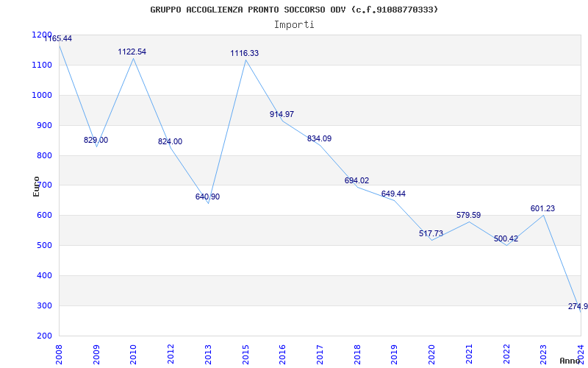Click the Euro y-axis title
Image resolution: width=588 pixels, height=368 pixels.
(36, 186)
